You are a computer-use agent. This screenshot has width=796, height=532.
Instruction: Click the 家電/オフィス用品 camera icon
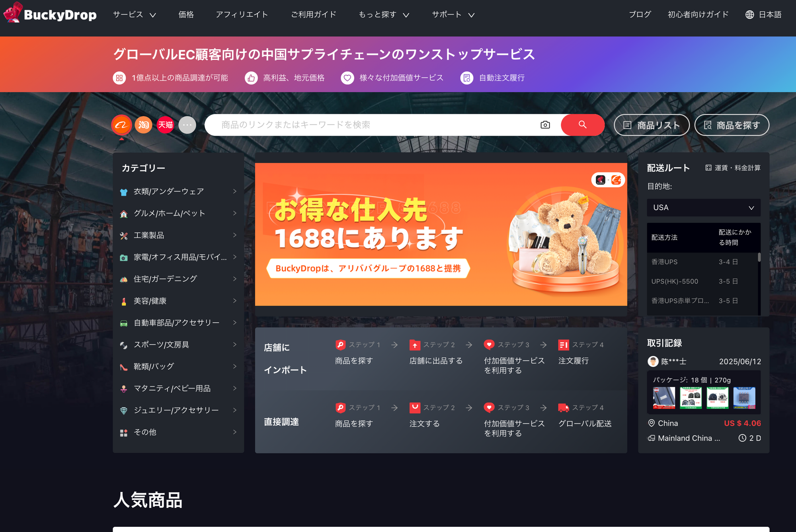[x=124, y=258]
